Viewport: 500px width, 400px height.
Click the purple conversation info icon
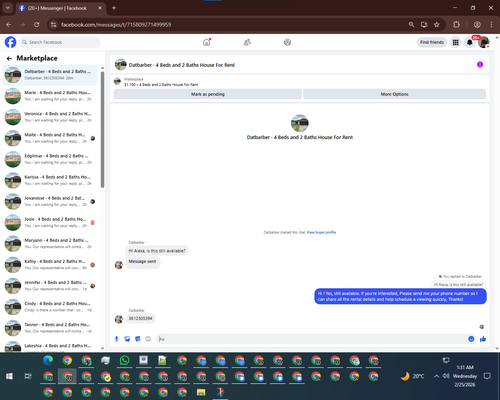pyautogui.click(x=480, y=65)
